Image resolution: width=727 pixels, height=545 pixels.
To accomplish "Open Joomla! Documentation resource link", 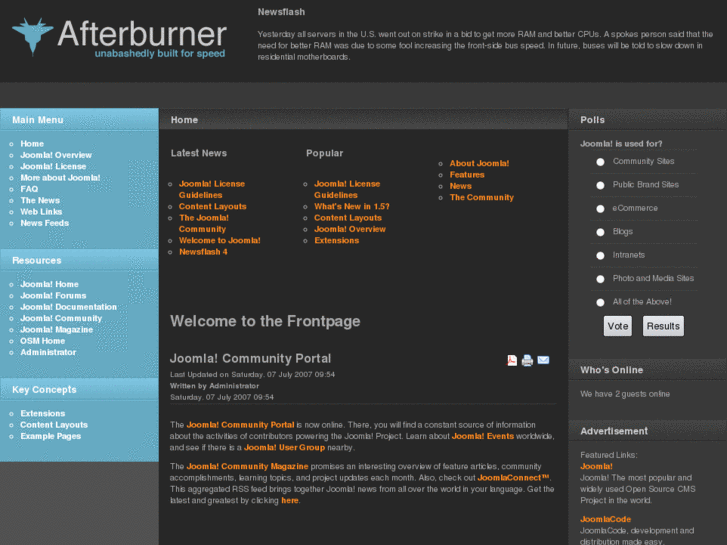I will [x=69, y=307].
